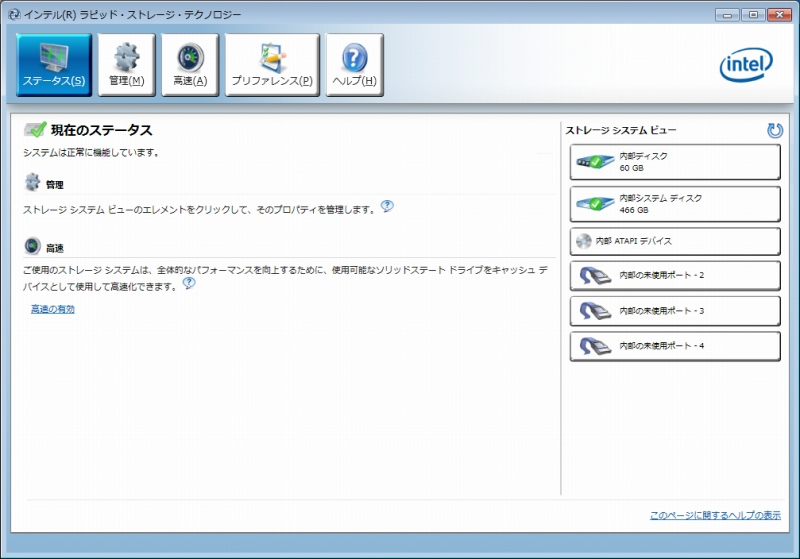Click the Intel logo
Screen dimensions: 800x559
(x=746, y=65)
